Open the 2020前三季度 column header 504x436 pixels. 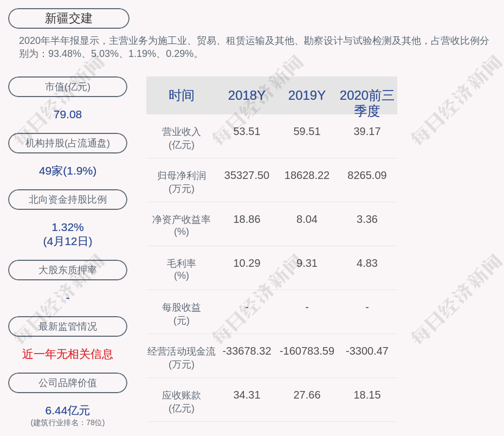pos(367,103)
